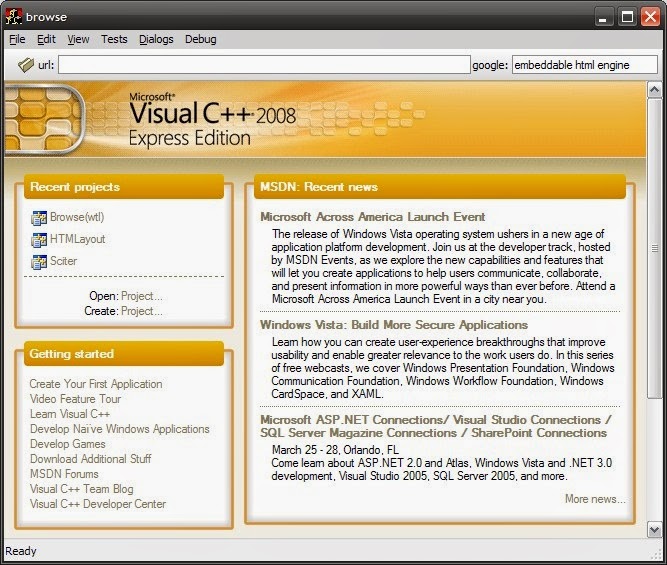Open the View menu
This screenshot has height=565, width=667.
(x=78, y=39)
